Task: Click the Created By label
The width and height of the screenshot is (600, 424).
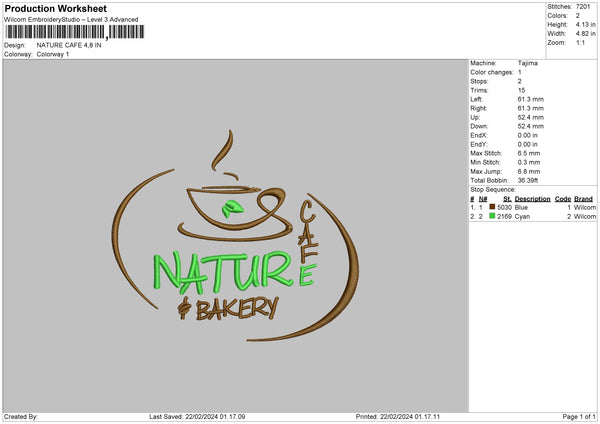Action: 21,416
